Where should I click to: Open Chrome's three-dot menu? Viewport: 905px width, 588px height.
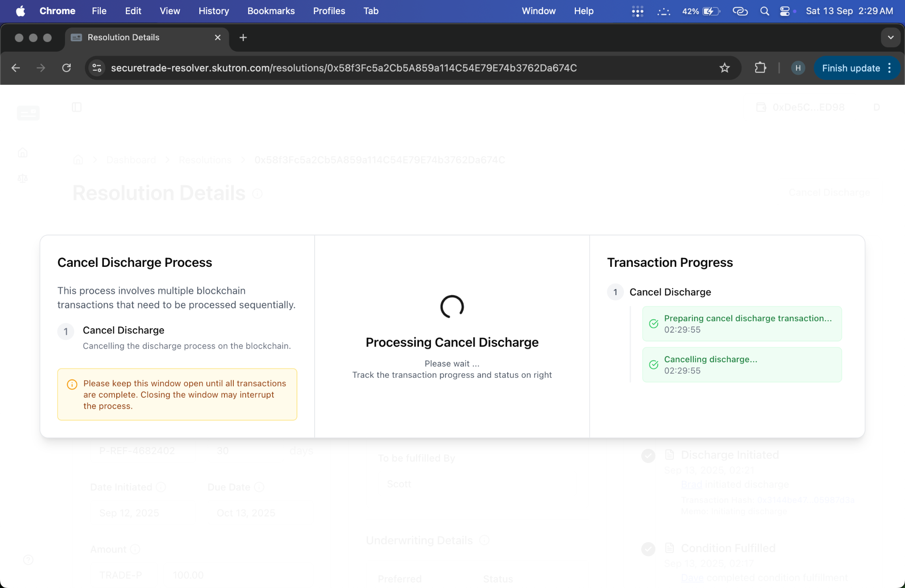[x=890, y=68]
